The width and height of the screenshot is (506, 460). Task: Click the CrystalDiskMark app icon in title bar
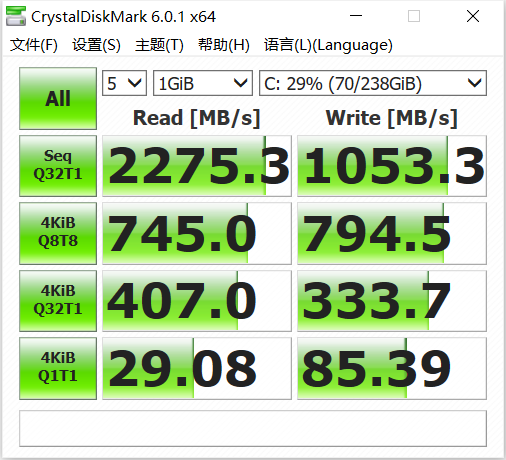[16, 16]
